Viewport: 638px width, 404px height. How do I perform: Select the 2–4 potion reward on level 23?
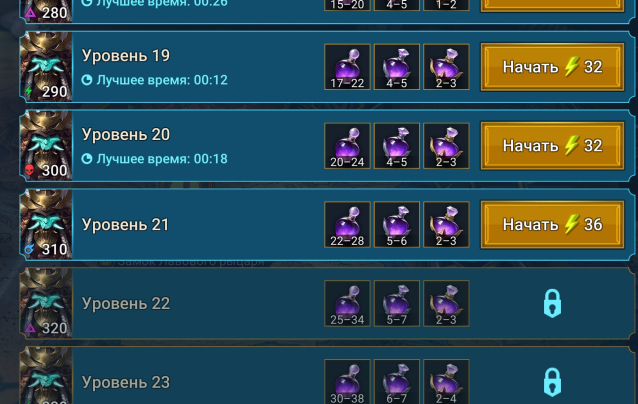pos(446,382)
